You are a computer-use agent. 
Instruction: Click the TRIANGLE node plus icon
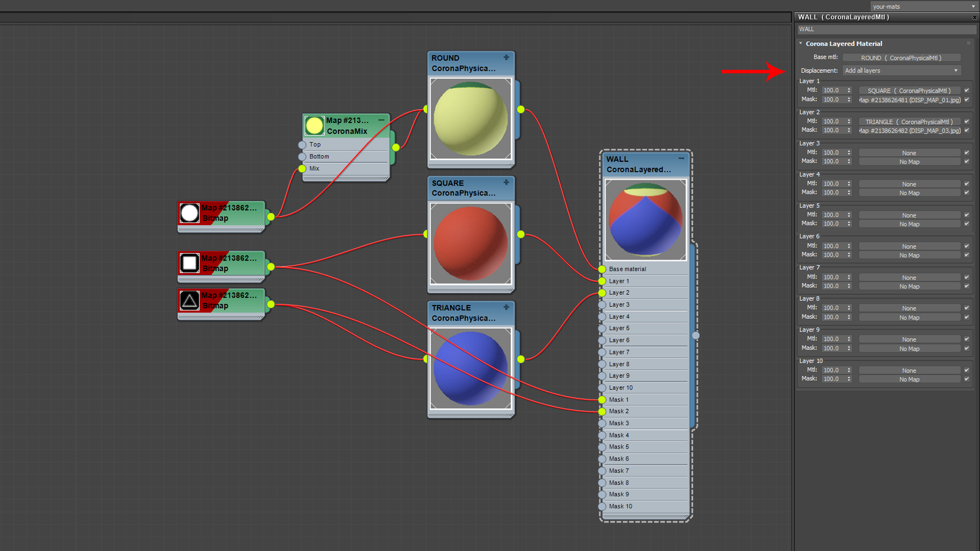point(506,307)
